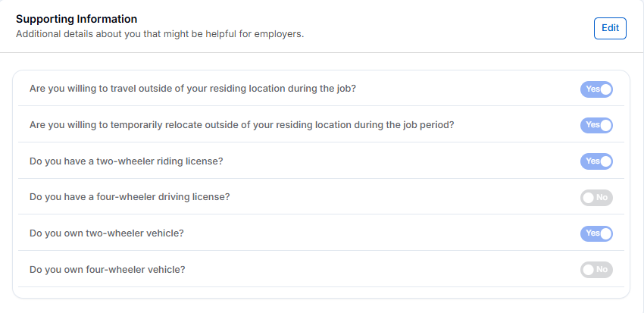Screen dimensions: 644x313
Task: Click the 'Yes' label on two-wheeler vehicle switch
Action: click(x=592, y=233)
